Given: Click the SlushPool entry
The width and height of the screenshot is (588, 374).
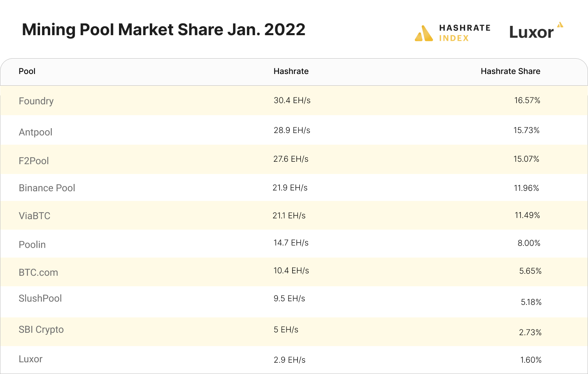Looking at the screenshot, I should 40,298.
